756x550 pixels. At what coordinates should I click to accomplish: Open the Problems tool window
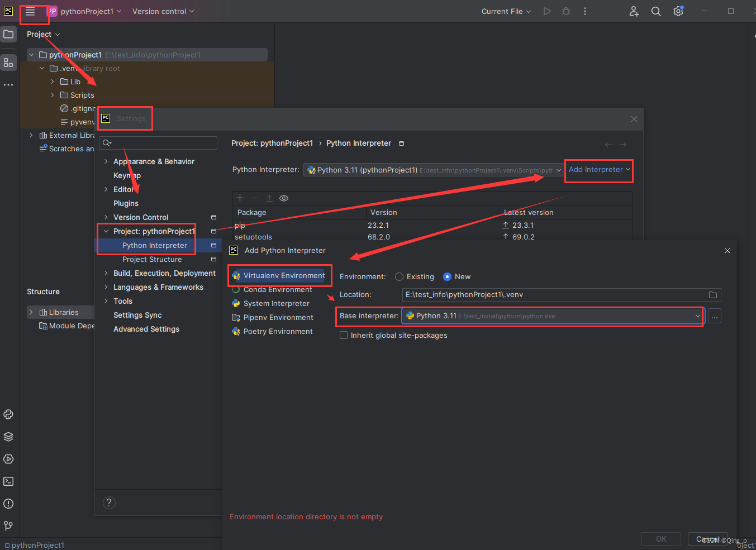8,504
